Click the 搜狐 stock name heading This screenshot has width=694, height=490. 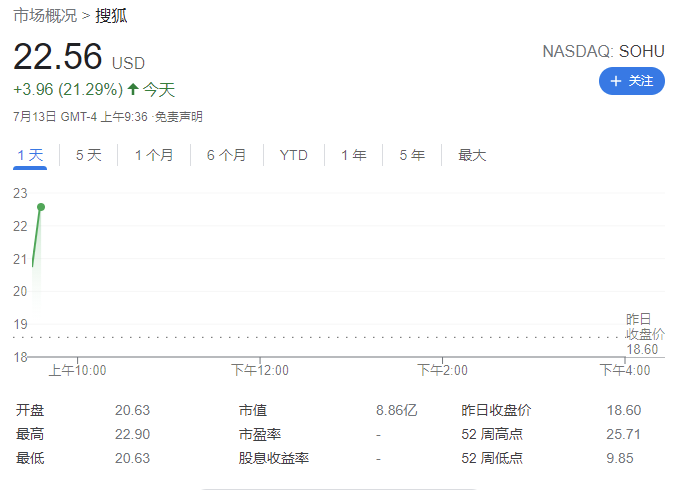tap(112, 15)
